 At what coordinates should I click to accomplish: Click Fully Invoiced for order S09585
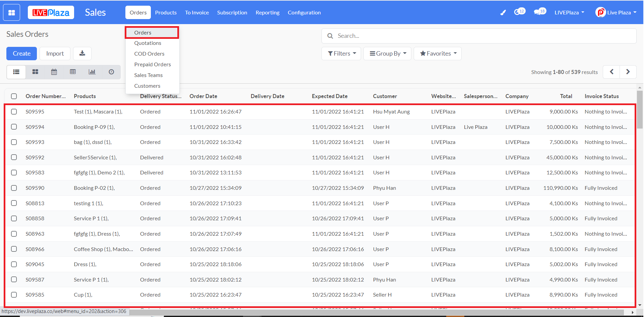601,295
